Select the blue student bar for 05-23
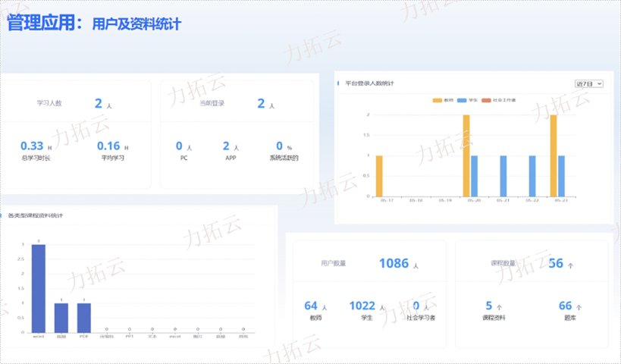This screenshot has height=364, width=621. (561, 176)
